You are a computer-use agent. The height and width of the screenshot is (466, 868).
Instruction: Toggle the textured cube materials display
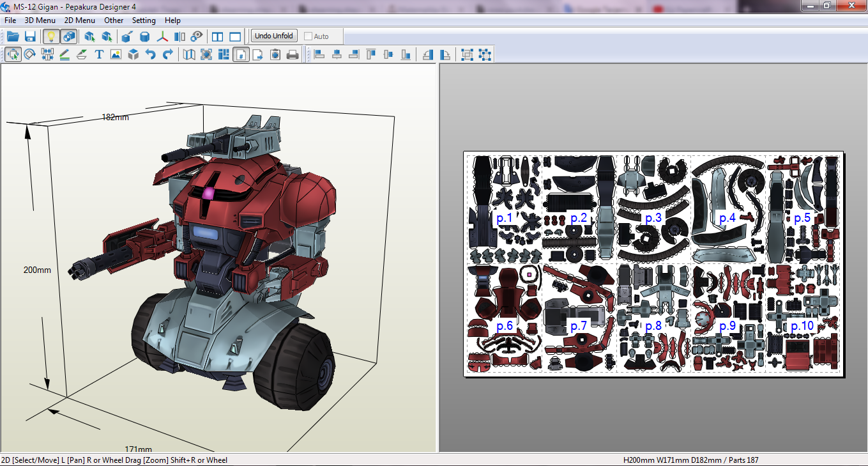(x=68, y=36)
